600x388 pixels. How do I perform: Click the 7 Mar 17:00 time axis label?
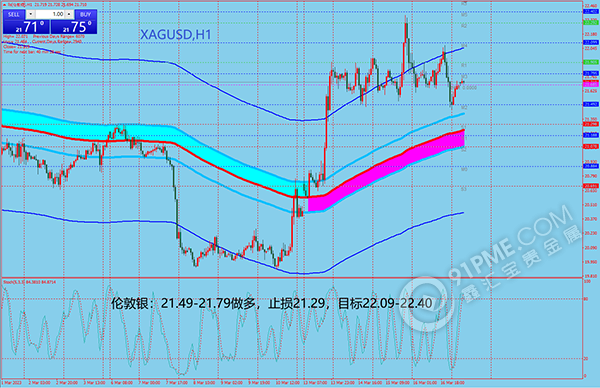[176, 383]
